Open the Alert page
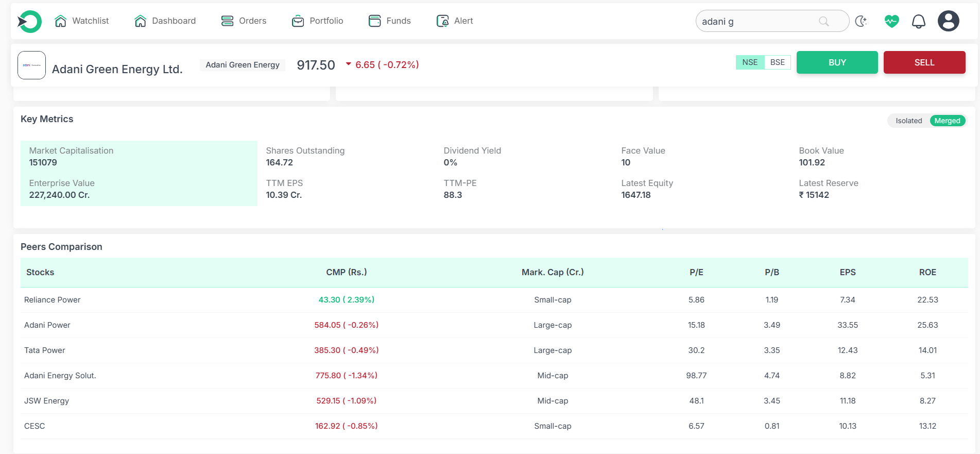Image resolution: width=980 pixels, height=454 pixels. click(x=455, y=21)
